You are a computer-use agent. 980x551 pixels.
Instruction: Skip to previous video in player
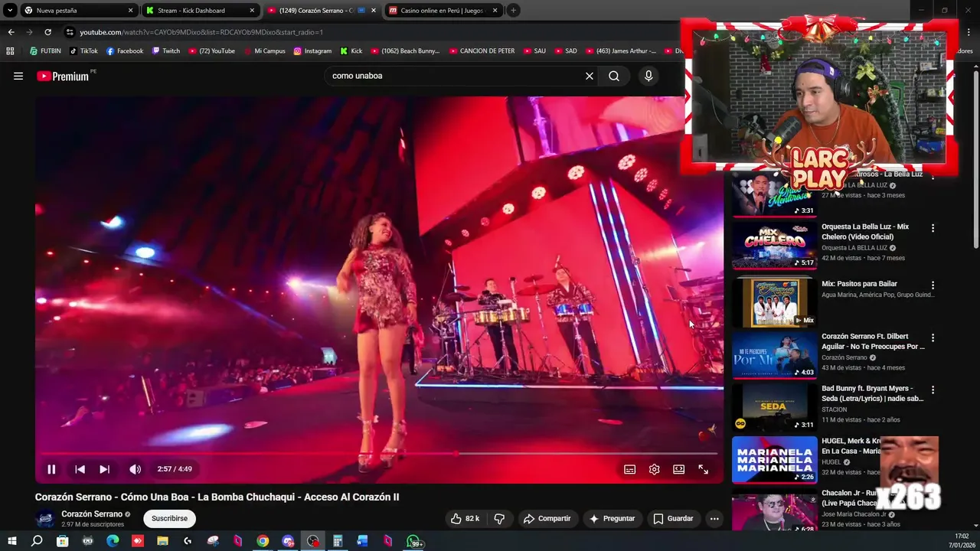pos(80,469)
